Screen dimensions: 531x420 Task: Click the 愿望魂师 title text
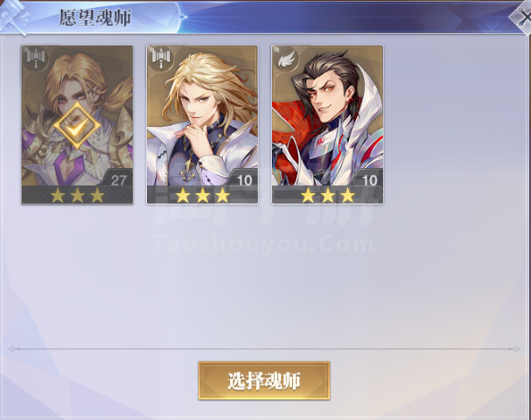tap(95, 17)
